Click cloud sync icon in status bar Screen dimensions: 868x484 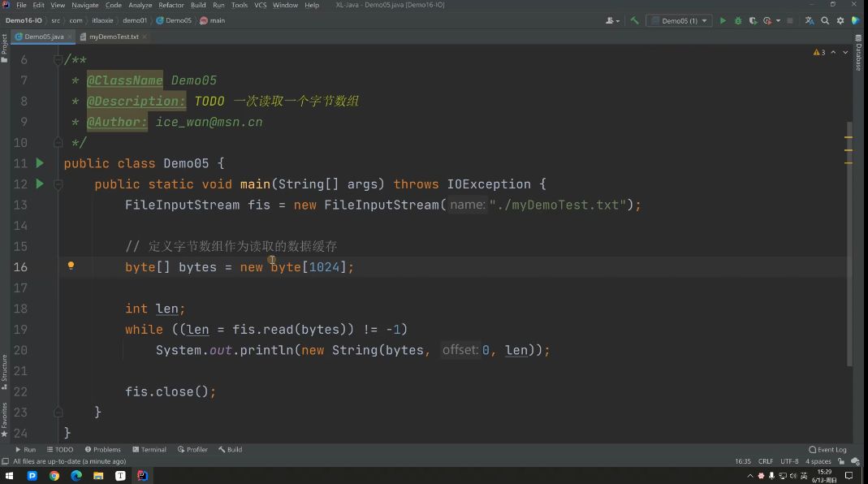click(855, 461)
